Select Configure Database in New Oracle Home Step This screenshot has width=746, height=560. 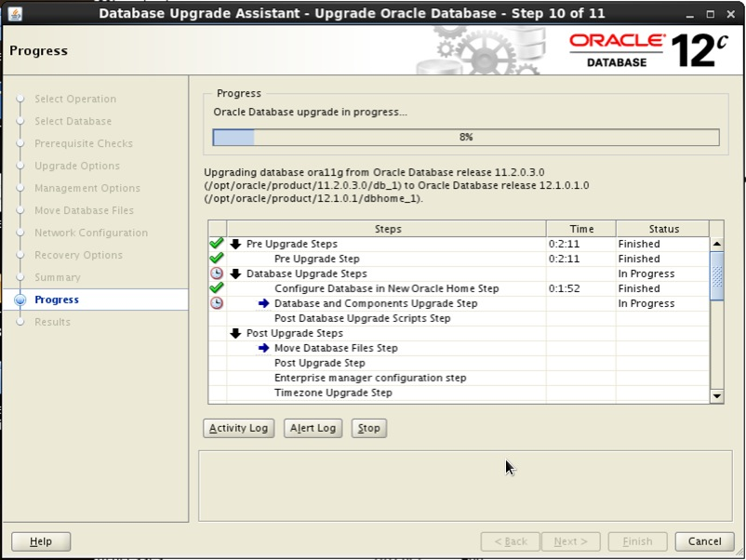coord(460,288)
